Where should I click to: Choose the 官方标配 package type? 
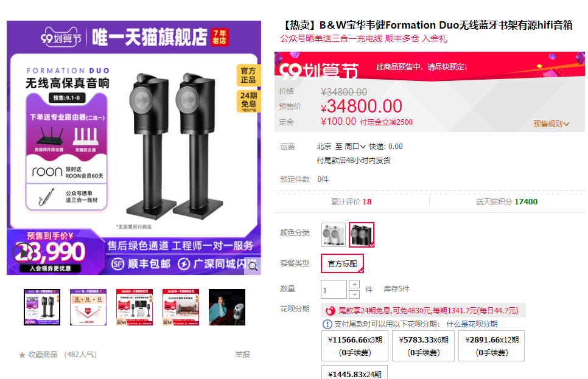pyautogui.click(x=342, y=263)
